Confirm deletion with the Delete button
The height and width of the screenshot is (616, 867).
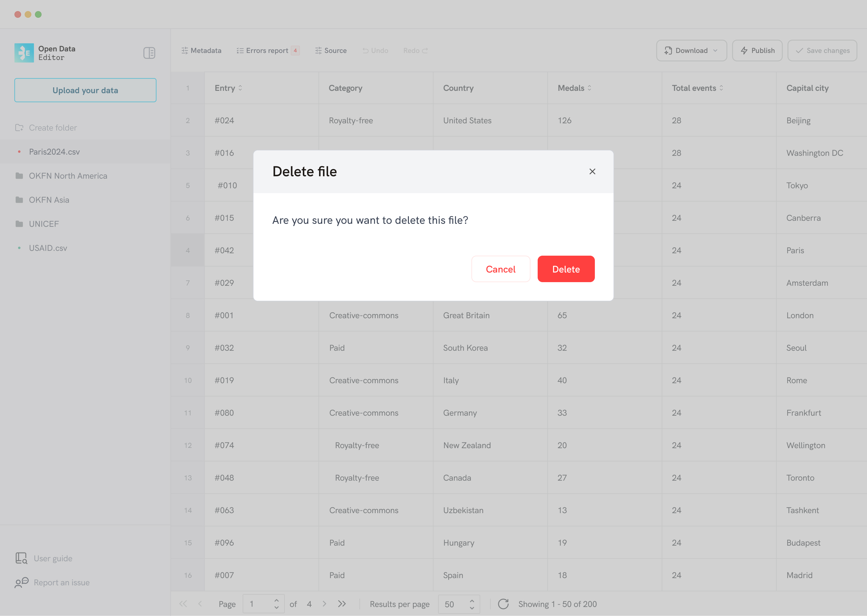point(566,269)
